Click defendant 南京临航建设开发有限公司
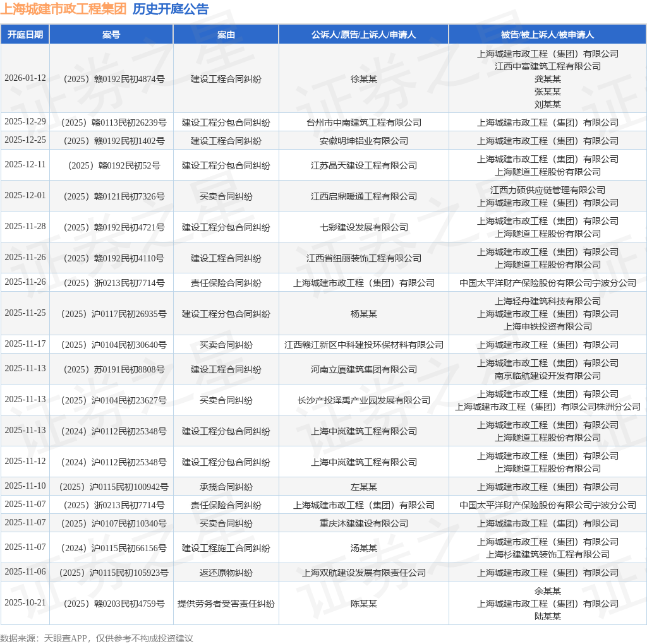Screen dimensions: 647x644 548,376
